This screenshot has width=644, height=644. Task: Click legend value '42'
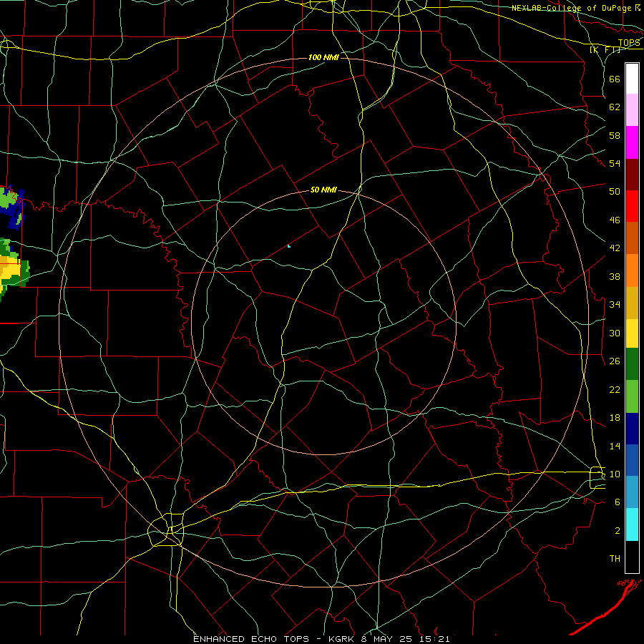(x=615, y=248)
